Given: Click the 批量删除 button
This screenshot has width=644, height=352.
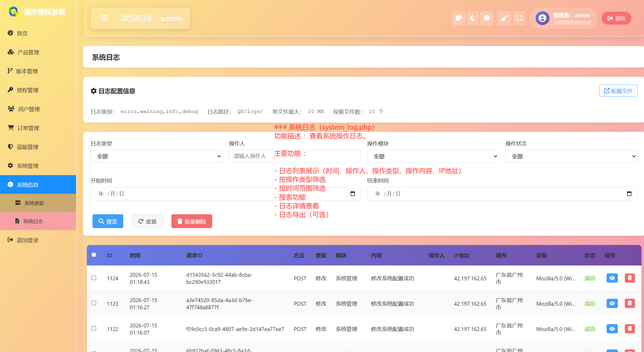Looking at the screenshot, I should point(192,221).
